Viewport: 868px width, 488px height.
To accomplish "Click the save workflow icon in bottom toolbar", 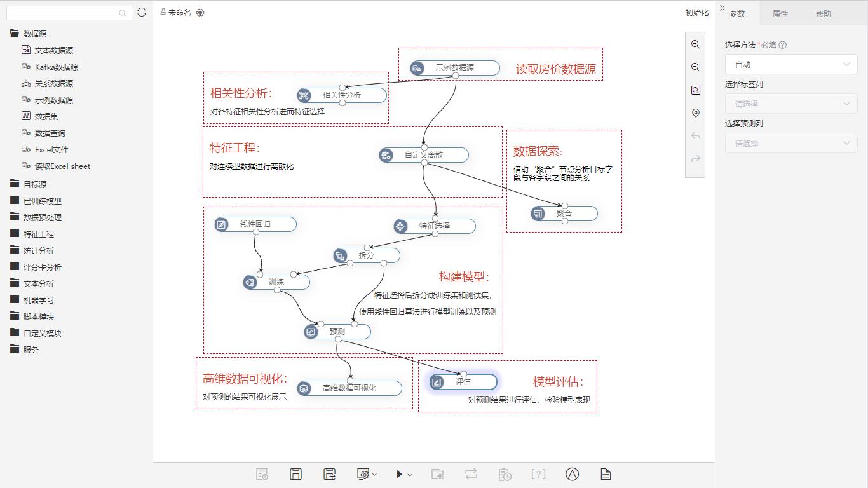I will click(295, 473).
